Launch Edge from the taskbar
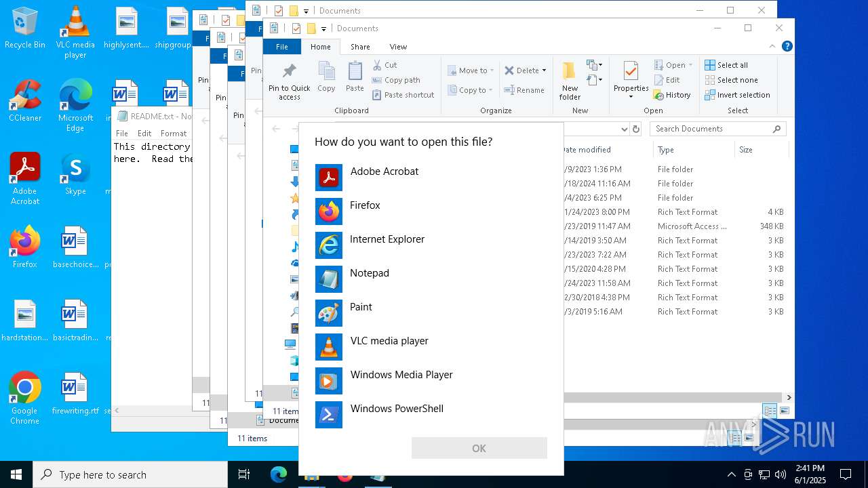Image resolution: width=868 pixels, height=488 pixels. (279, 474)
